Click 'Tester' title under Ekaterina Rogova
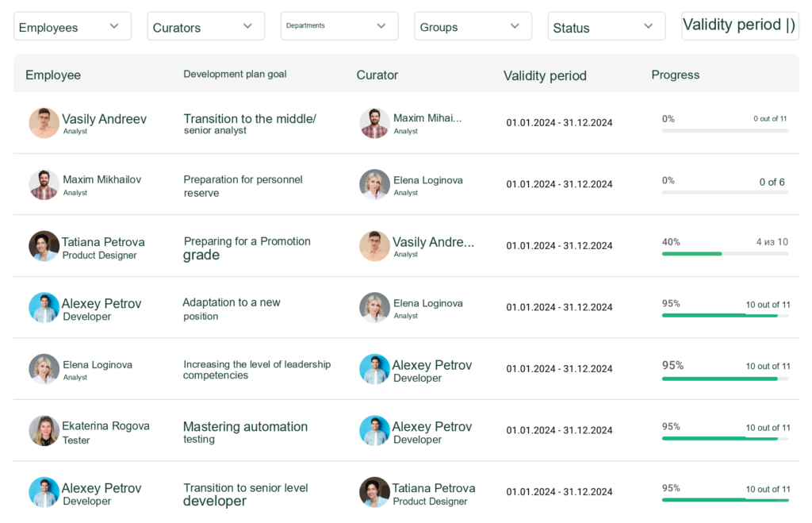Viewport: 812px width, 523px height. coord(76,440)
